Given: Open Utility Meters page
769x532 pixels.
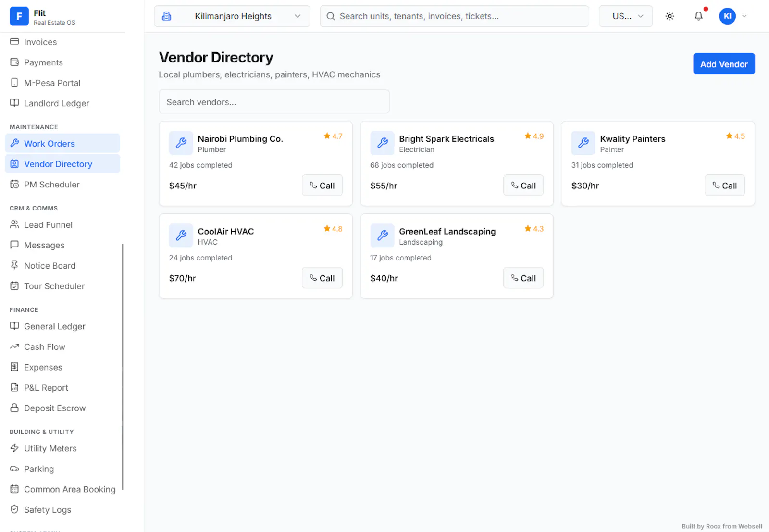Looking at the screenshot, I should [x=62, y=448].
